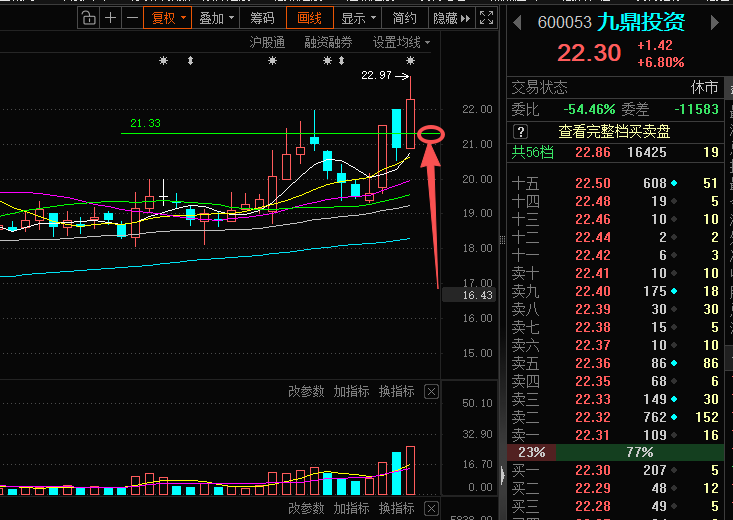Click 改参数 in the volume panel
The width and height of the screenshot is (733, 520).
tap(306, 391)
